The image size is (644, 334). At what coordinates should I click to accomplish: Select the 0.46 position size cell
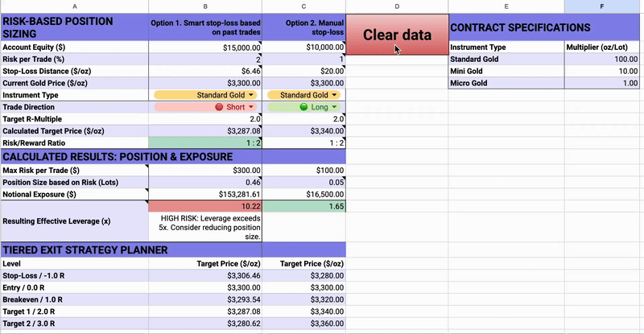coord(205,183)
